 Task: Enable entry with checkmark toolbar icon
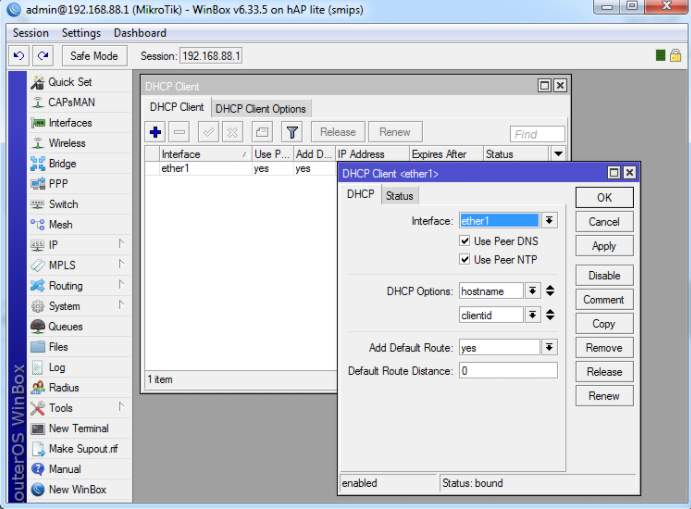click(208, 132)
